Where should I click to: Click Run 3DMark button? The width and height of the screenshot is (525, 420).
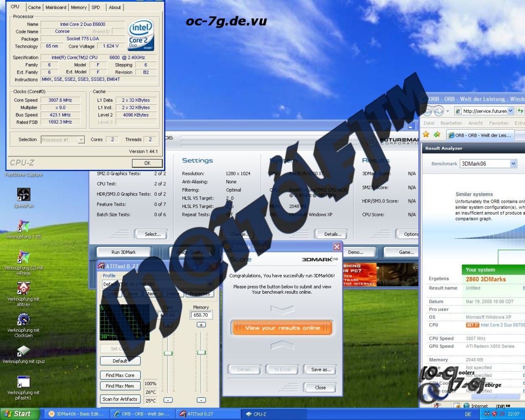(124, 252)
